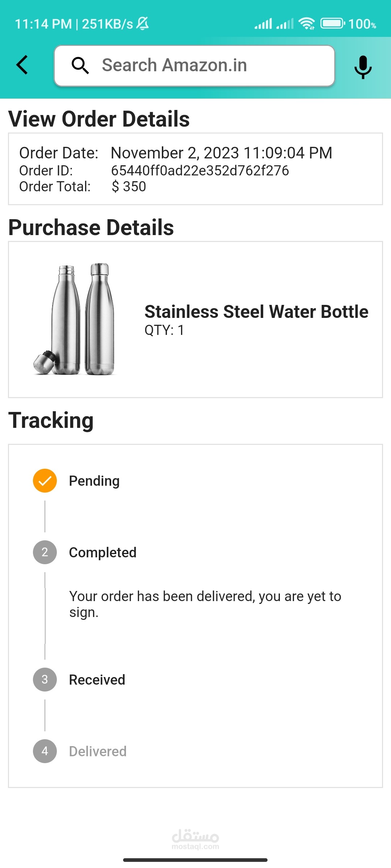Tap the microphone voice search icon

pyautogui.click(x=363, y=67)
